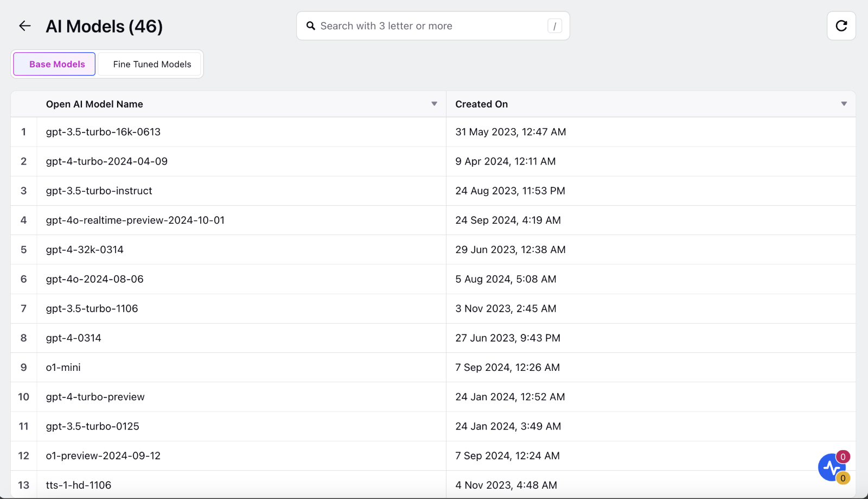
Task: Click the slash shortcut hint in the search bar
Action: [554, 26]
